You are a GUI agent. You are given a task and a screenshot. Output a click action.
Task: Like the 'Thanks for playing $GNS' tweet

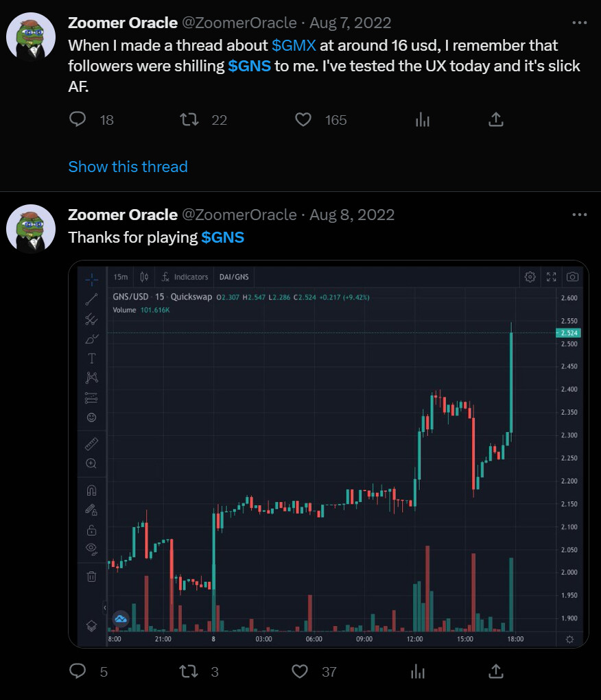tap(300, 671)
